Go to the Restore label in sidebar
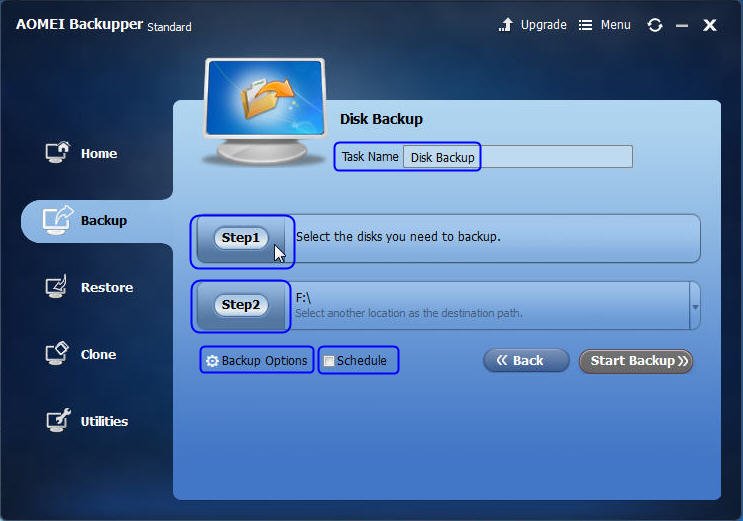 [x=107, y=287]
